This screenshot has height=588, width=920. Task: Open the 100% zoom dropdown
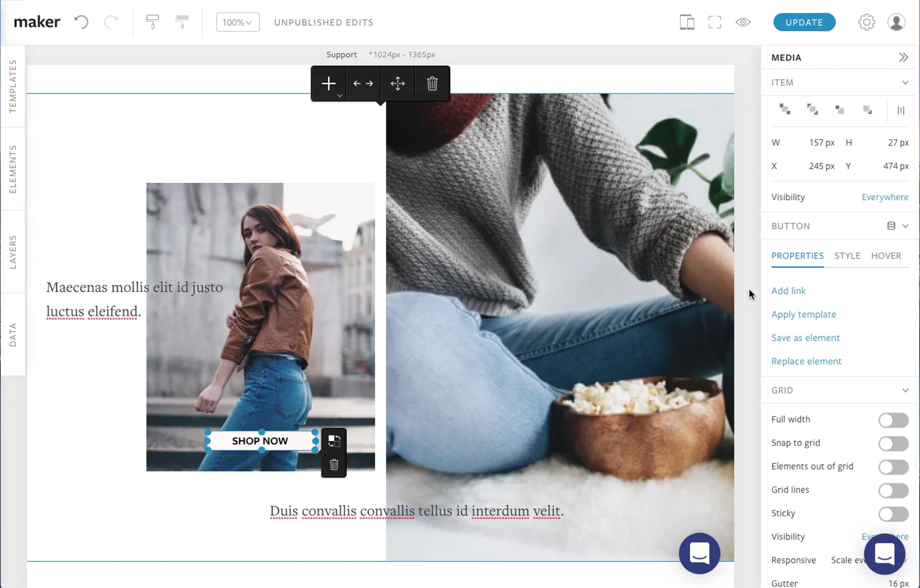237,22
